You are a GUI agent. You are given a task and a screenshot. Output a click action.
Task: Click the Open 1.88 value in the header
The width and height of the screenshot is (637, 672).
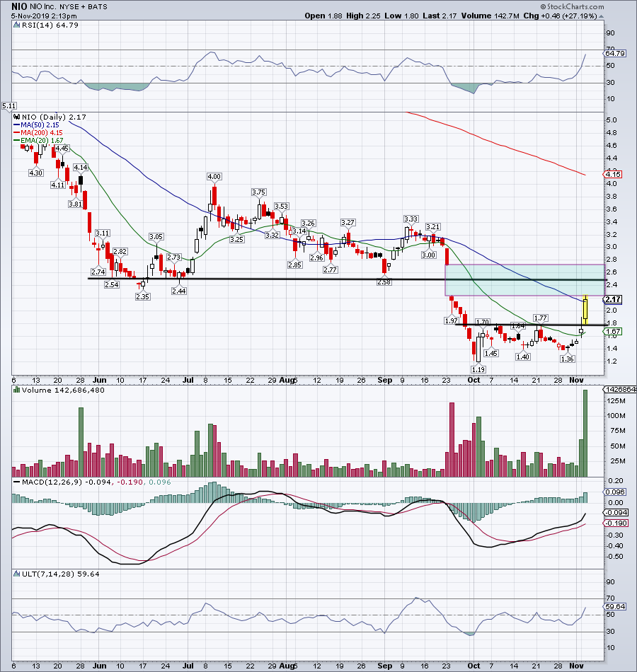point(323,16)
